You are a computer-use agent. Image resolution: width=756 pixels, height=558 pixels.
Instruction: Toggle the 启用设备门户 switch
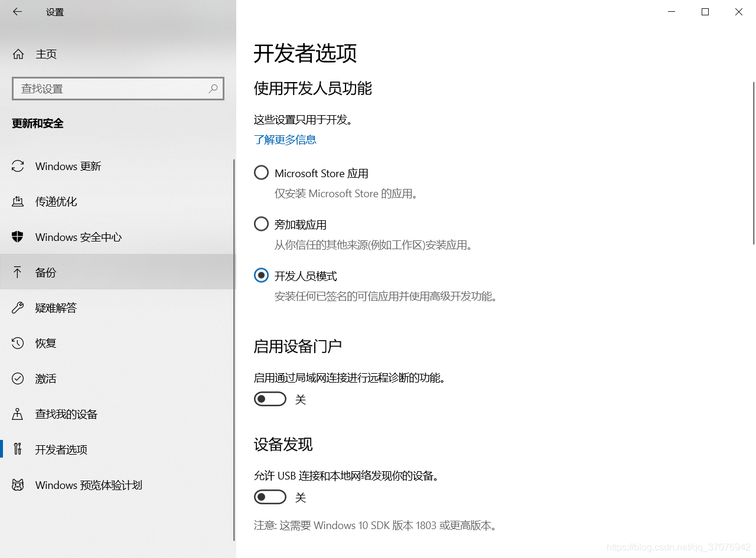click(x=270, y=399)
